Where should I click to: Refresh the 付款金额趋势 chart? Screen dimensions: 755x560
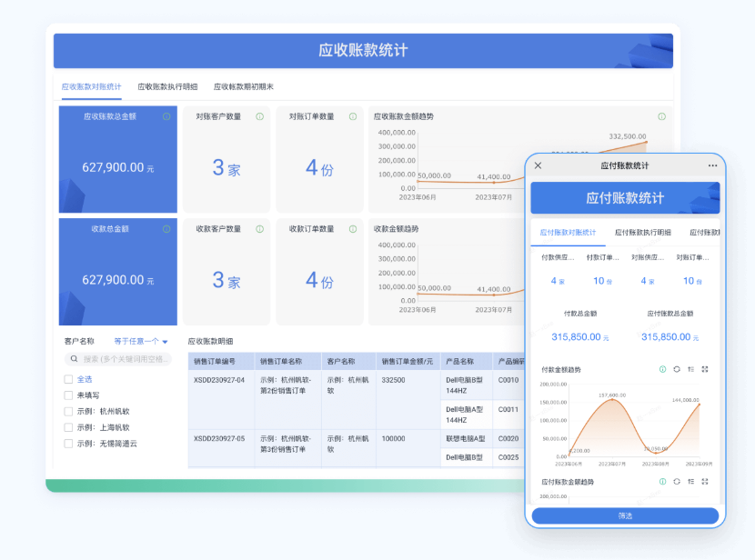[x=677, y=369]
